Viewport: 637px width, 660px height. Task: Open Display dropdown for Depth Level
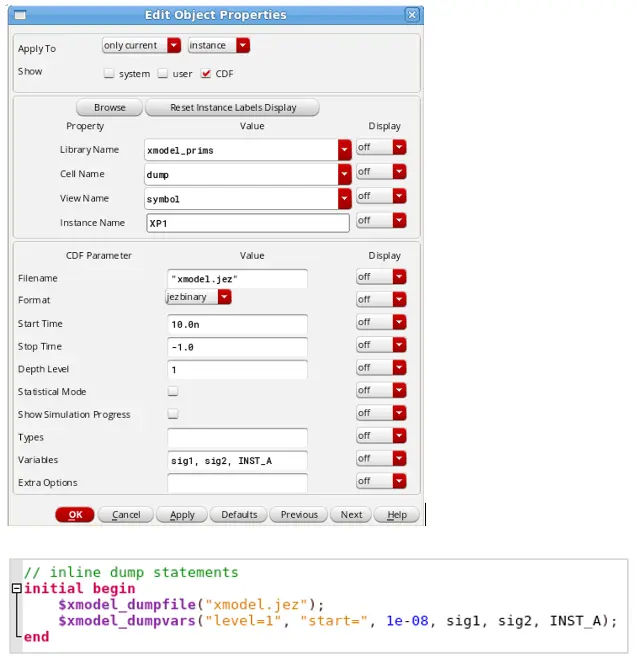tap(381, 368)
